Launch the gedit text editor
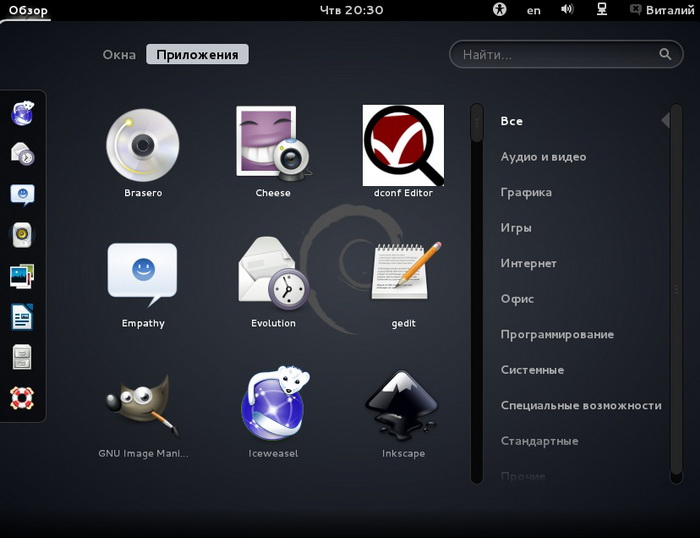This screenshot has height=538, width=700. pos(403,284)
